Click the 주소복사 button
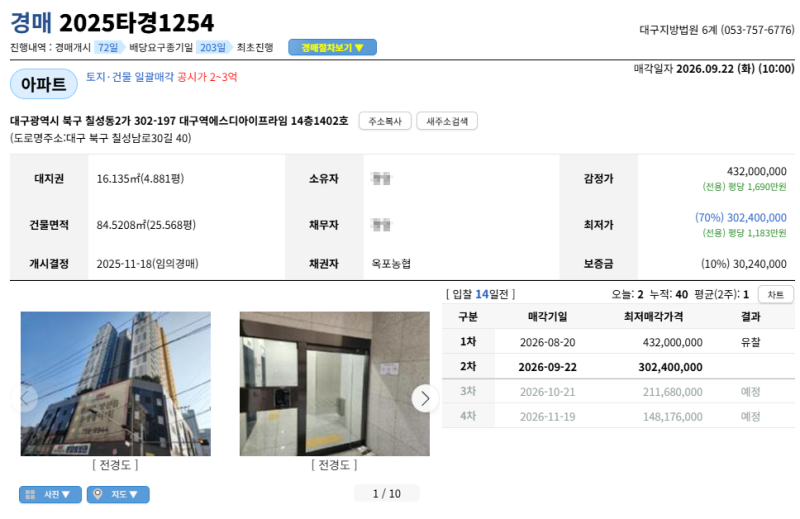Image resolution: width=800 pixels, height=519 pixels. click(385, 121)
